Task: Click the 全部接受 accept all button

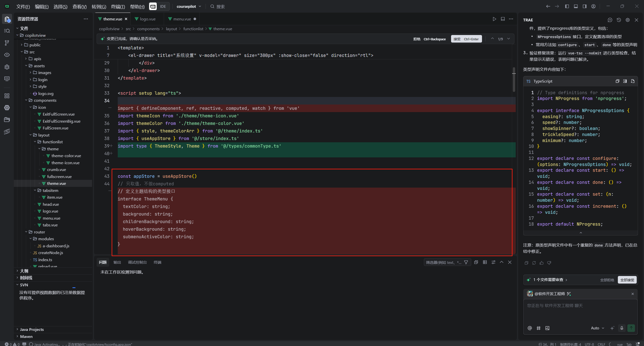Action: [x=627, y=280]
